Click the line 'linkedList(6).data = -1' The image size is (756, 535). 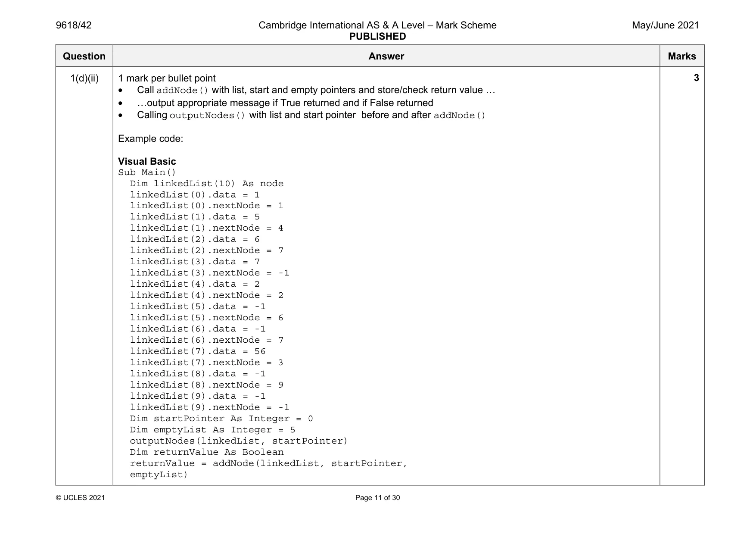pos(198,329)
